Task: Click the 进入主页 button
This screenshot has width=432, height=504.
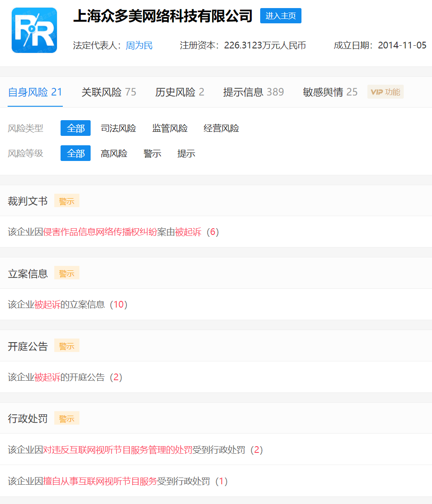Action: click(x=280, y=16)
